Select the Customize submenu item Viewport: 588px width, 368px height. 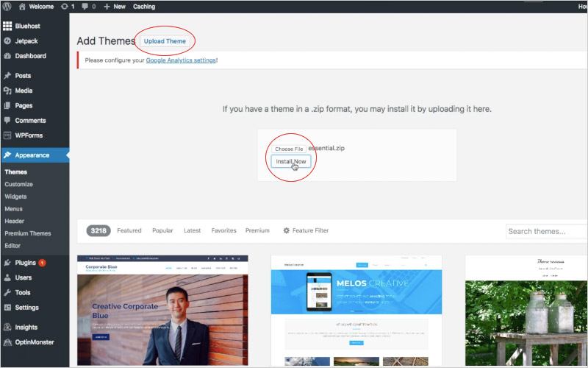point(18,184)
